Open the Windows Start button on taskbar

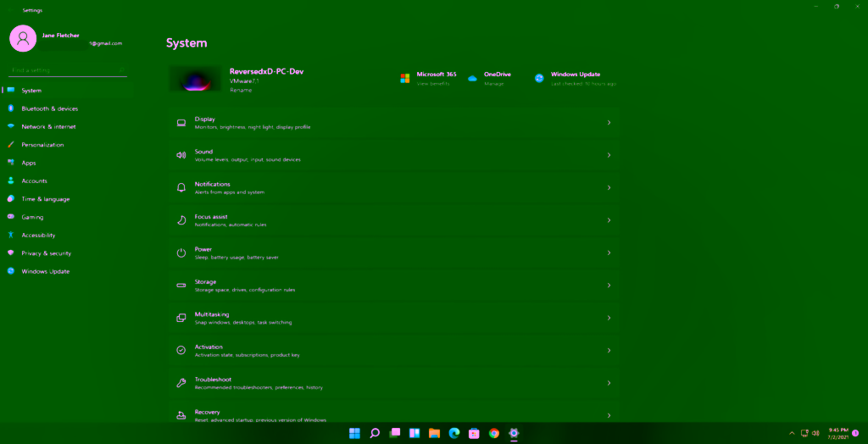354,433
